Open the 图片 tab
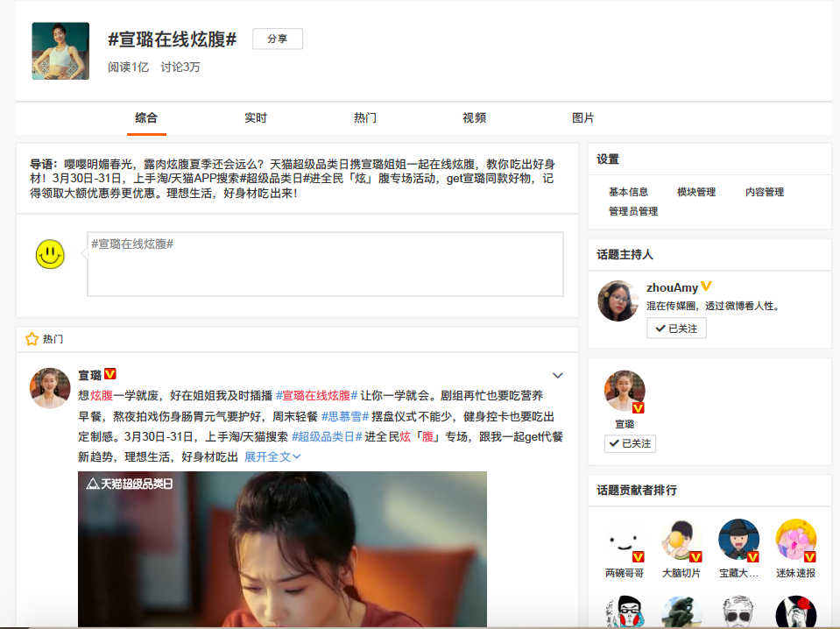This screenshot has height=629, width=840. pyautogui.click(x=582, y=118)
